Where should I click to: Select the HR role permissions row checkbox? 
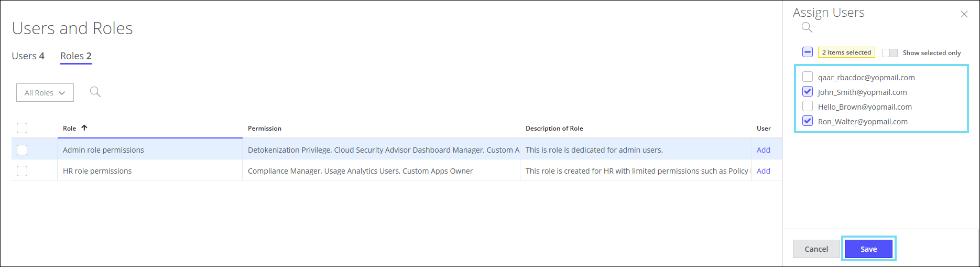22,171
